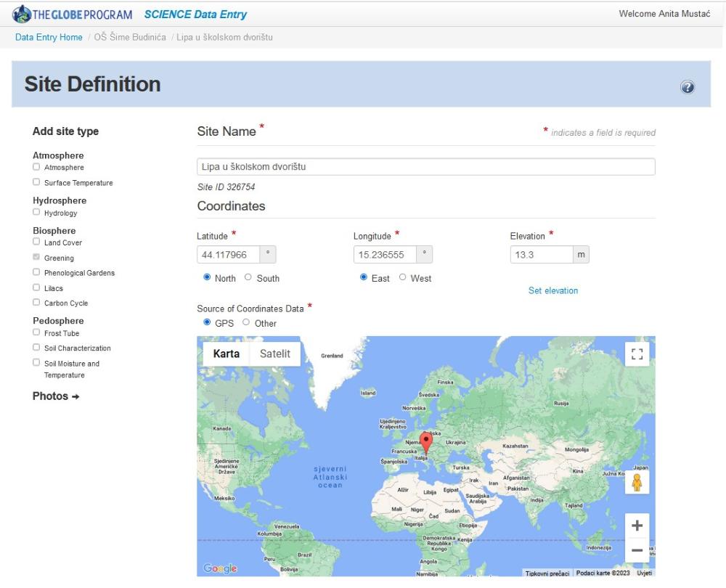Tick the Carbon Cycle checkbox
This screenshot has width=726, height=588.
tap(36, 303)
